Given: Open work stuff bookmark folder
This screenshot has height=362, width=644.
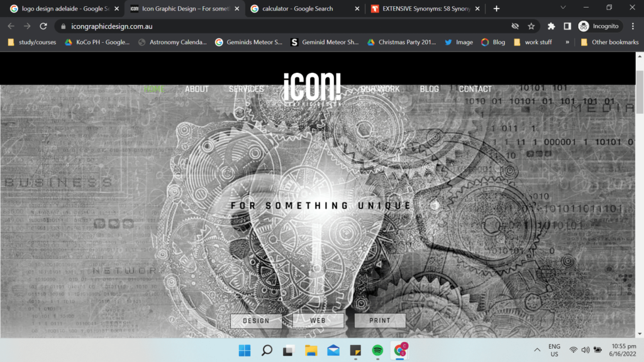Looking at the screenshot, I should pos(533,42).
